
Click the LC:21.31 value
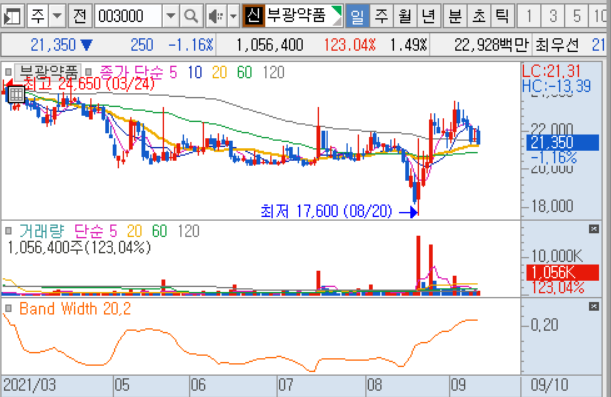point(551,71)
